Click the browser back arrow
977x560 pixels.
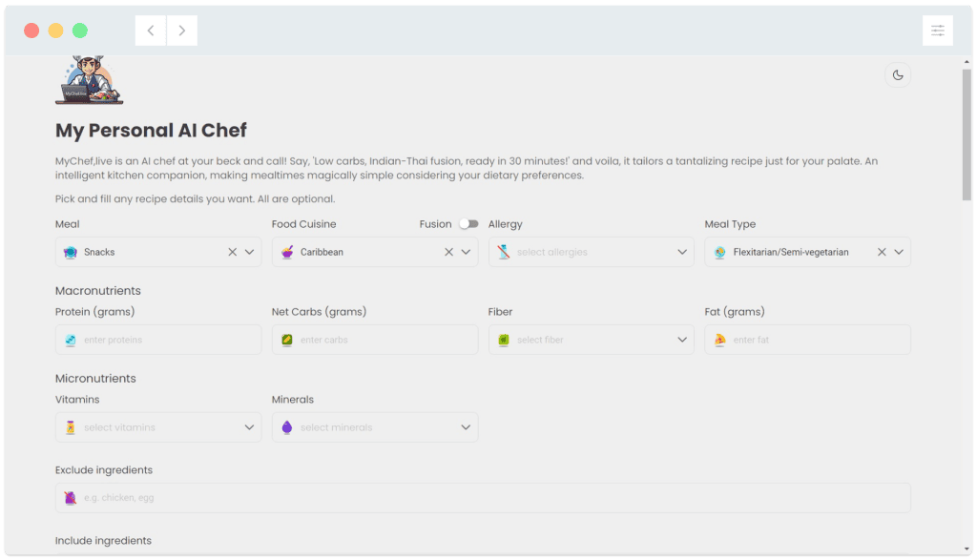point(151,31)
